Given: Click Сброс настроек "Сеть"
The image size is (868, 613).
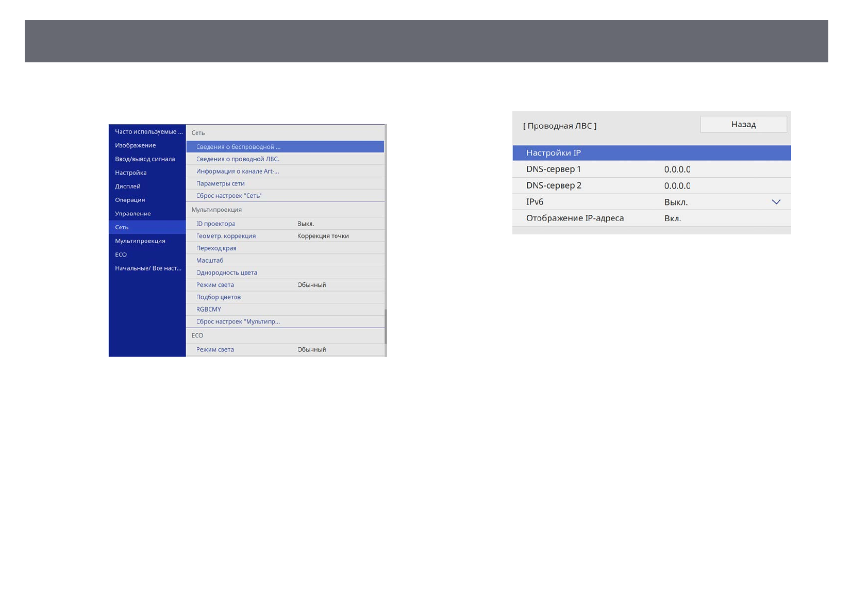Looking at the screenshot, I should pyautogui.click(x=285, y=196).
